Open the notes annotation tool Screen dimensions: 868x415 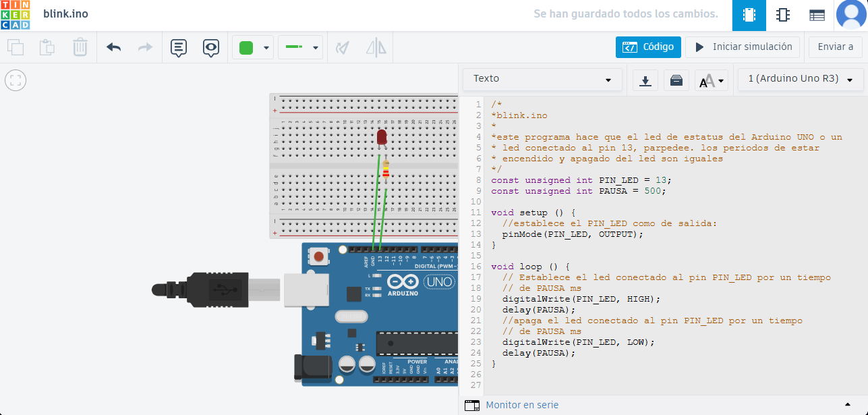coord(178,47)
